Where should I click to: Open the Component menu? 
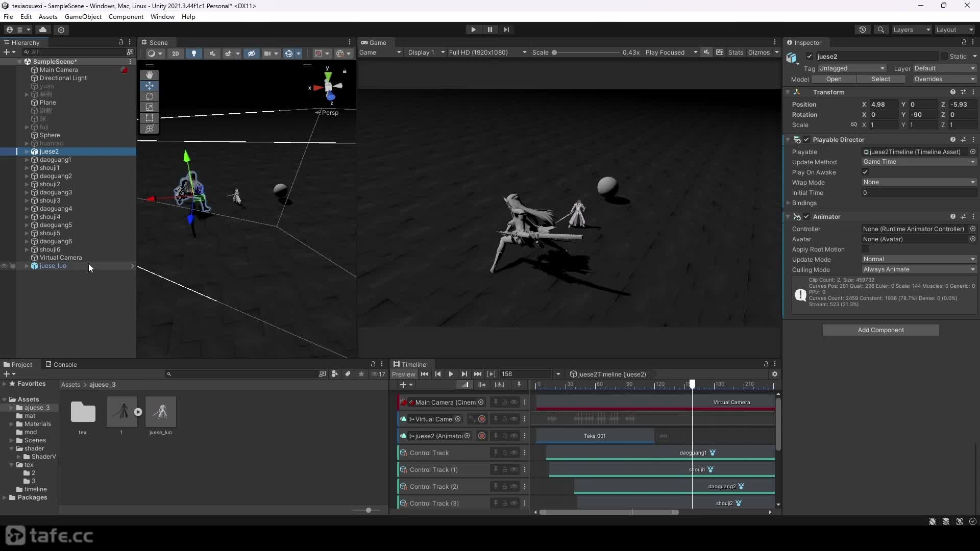(x=126, y=16)
